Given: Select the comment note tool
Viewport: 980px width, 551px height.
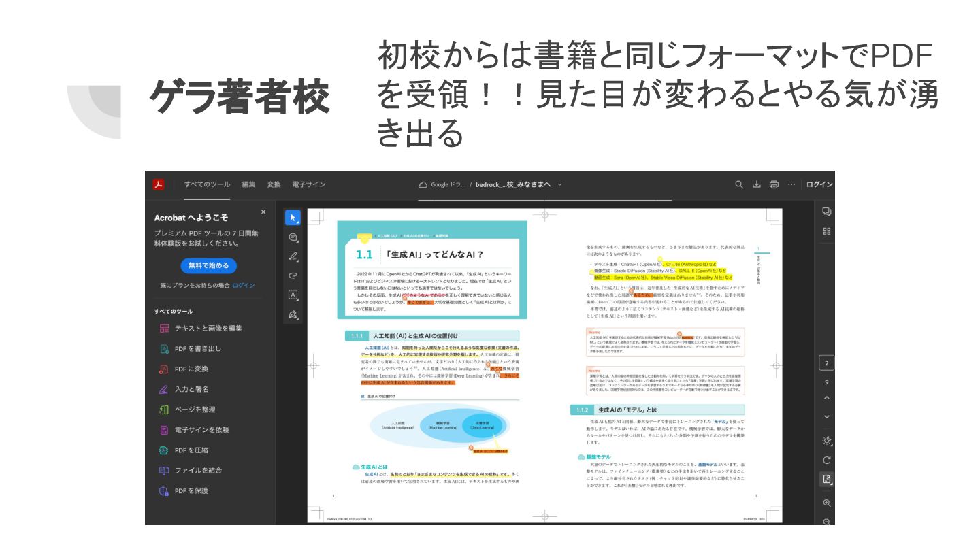Looking at the screenshot, I should pyautogui.click(x=293, y=237).
